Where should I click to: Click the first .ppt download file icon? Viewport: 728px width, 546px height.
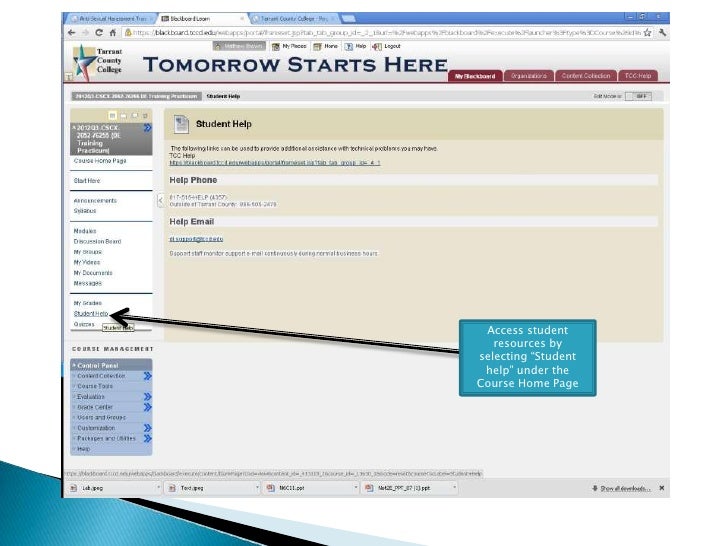[270, 488]
